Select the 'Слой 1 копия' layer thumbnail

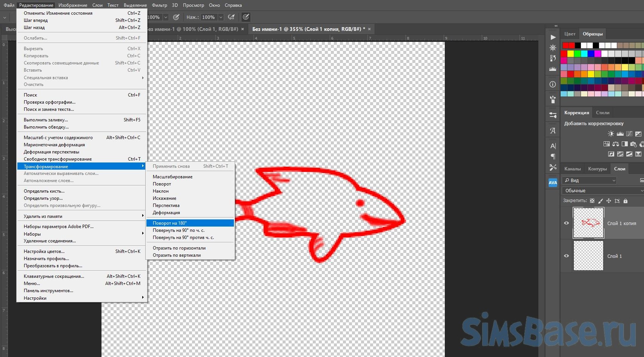tap(588, 223)
